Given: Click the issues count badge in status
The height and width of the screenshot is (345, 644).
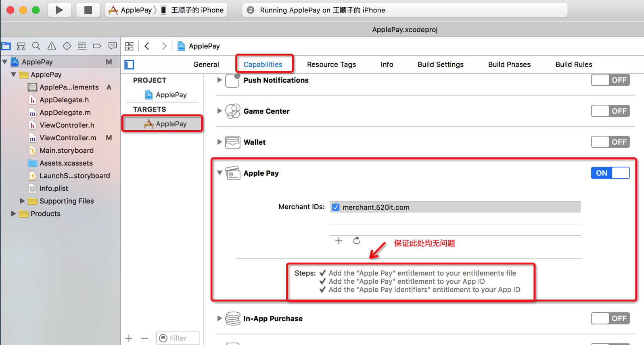Looking at the screenshot, I should (251, 10).
